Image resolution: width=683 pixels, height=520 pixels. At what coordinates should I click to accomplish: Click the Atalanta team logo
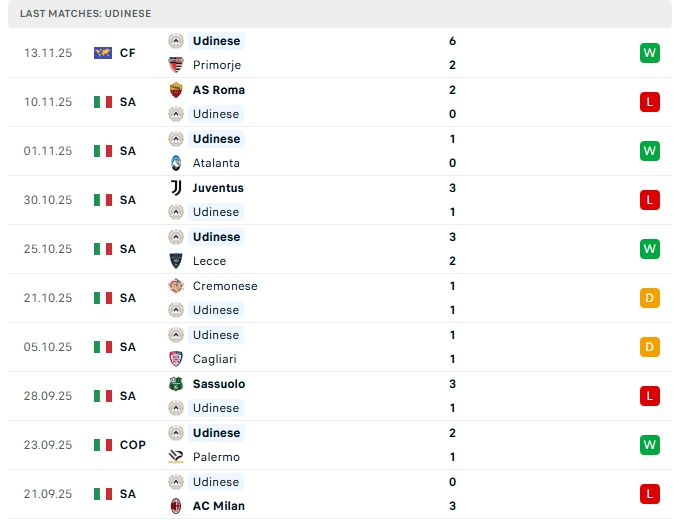coord(176,163)
